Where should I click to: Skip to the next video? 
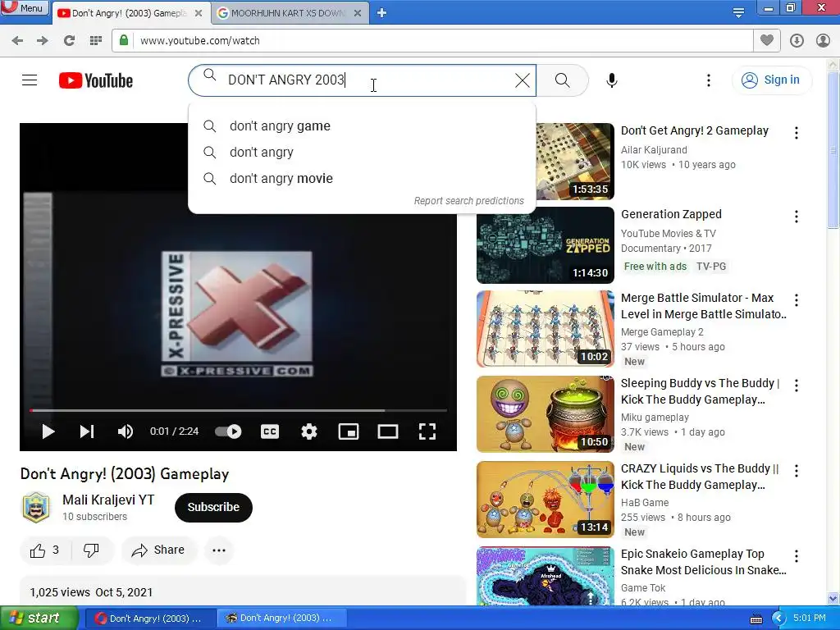[x=87, y=431]
